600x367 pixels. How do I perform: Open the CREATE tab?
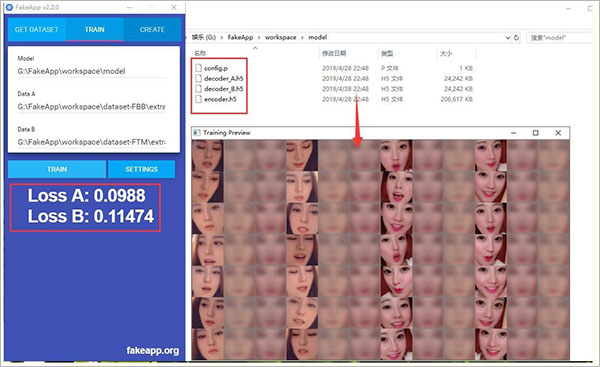[152, 29]
